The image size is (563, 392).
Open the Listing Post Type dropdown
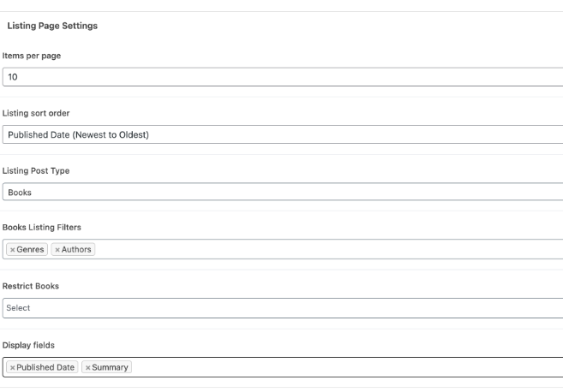pos(283,193)
